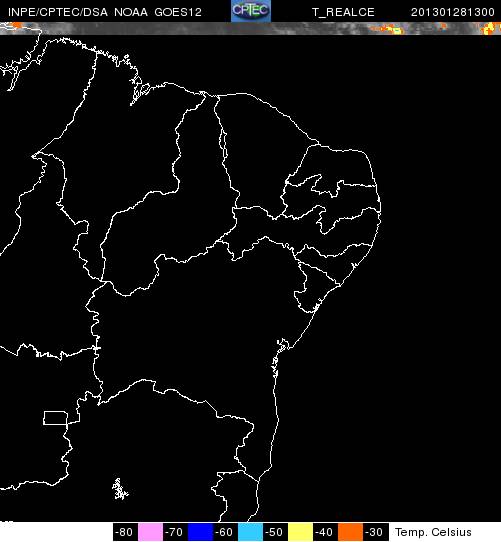Select the yellow legend swatch
Viewport: 501px width, 542px height.
(300, 532)
